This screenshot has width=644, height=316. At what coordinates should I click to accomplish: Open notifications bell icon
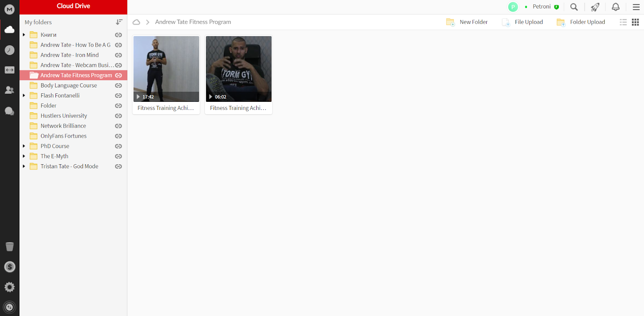coord(616,7)
